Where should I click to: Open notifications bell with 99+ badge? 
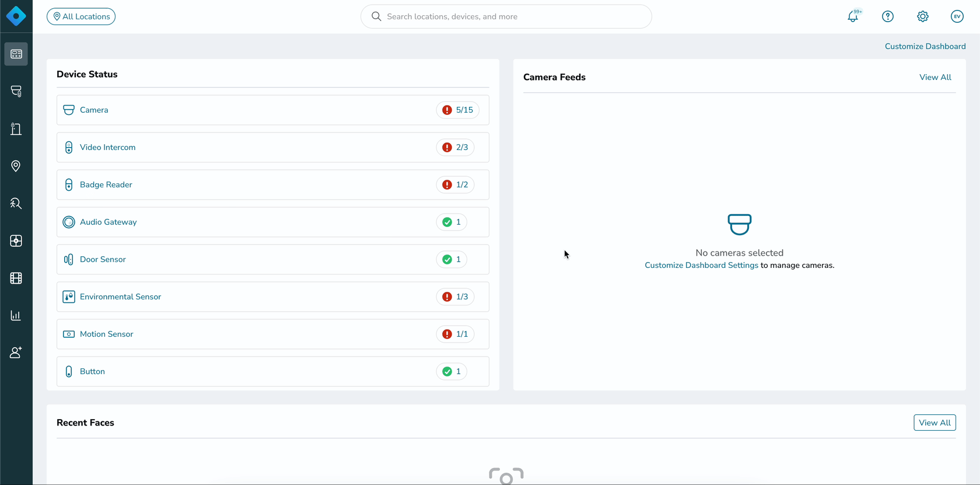coord(853,16)
